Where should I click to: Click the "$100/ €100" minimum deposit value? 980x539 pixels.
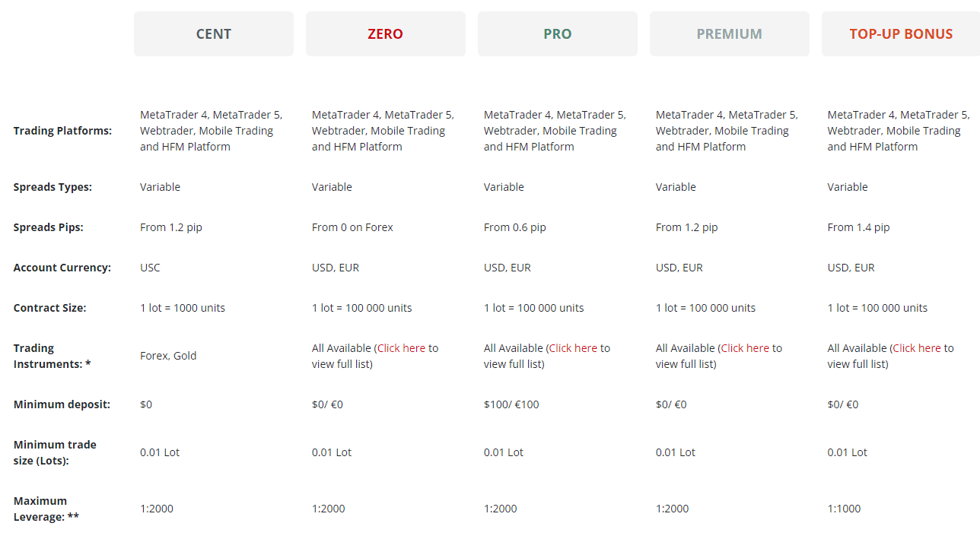[511, 404]
